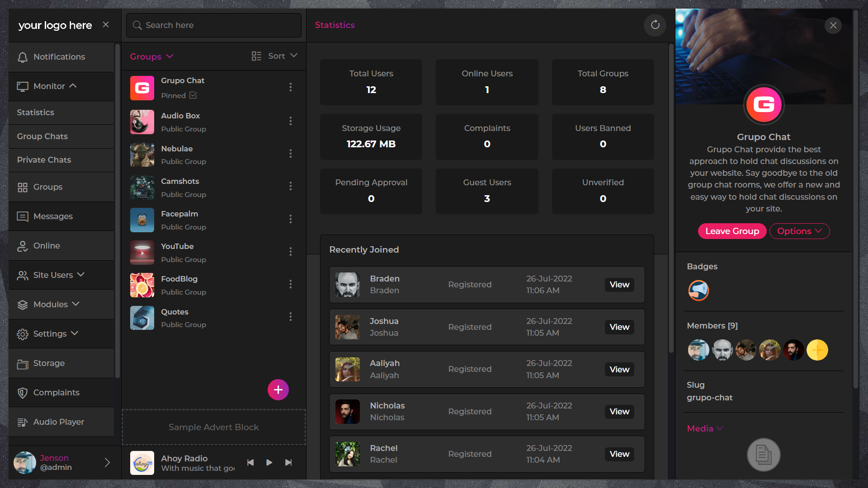868x488 pixels.
Task: Click the refresh icon in Statistics header
Action: point(655,25)
